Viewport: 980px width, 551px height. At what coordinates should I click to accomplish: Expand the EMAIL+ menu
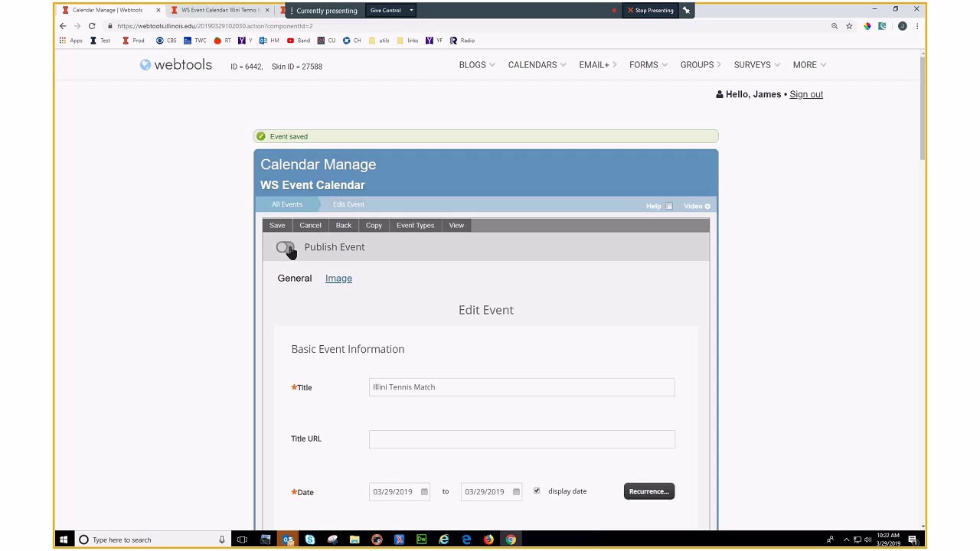(598, 65)
